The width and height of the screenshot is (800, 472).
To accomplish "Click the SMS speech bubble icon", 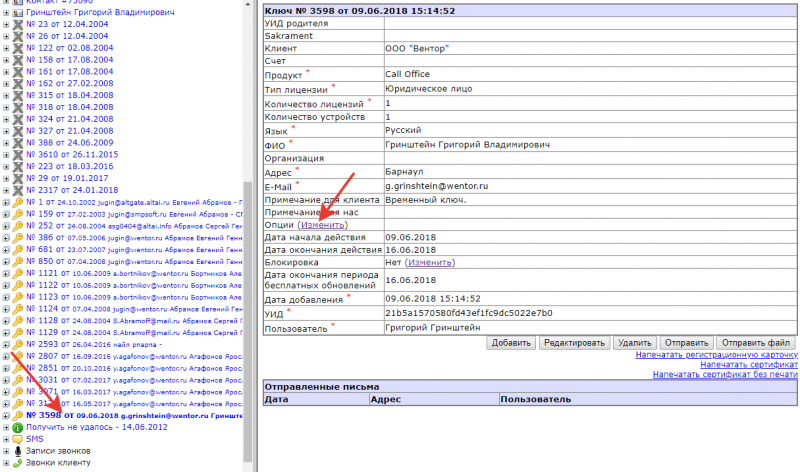I will pyautogui.click(x=18, y=439).
